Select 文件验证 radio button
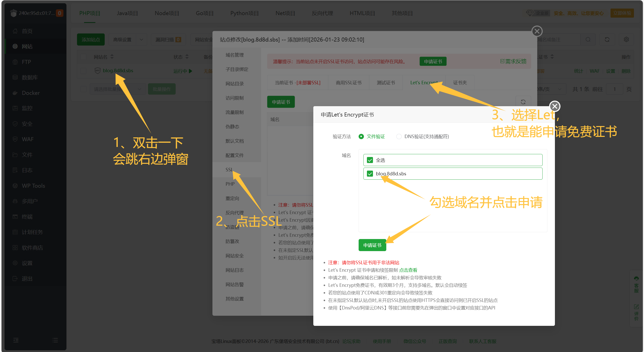The image size is (644, 352). point(361,136)
